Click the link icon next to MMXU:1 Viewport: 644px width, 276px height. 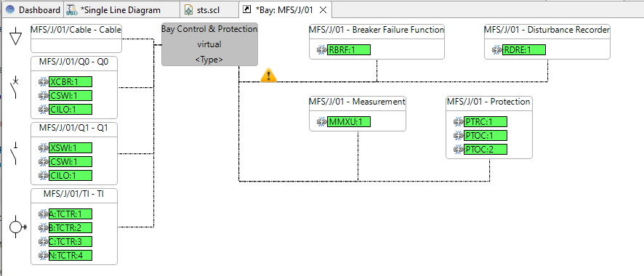click(322, 122)
